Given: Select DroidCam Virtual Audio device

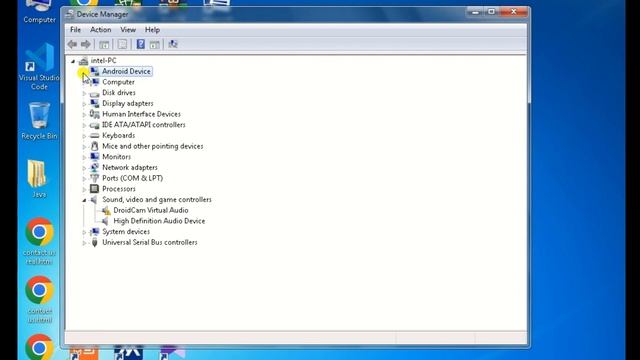Looking at the screenshot, I should [x=151, y=210].
